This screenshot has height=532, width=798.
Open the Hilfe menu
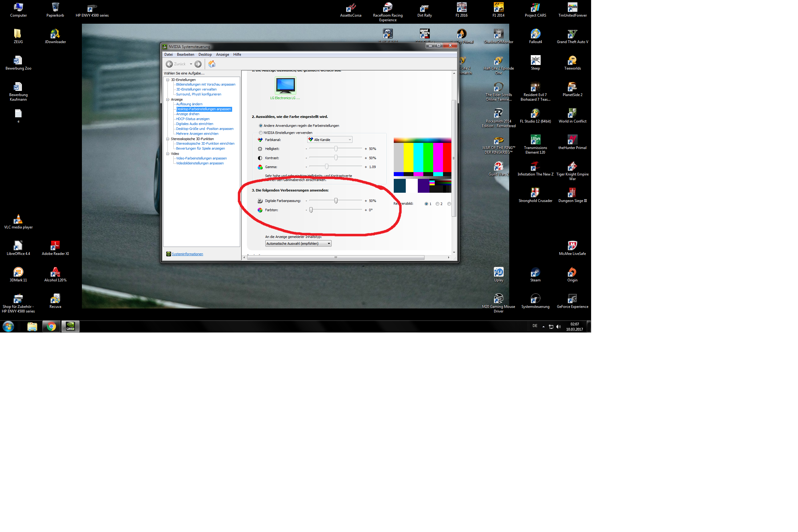(237, 54)
